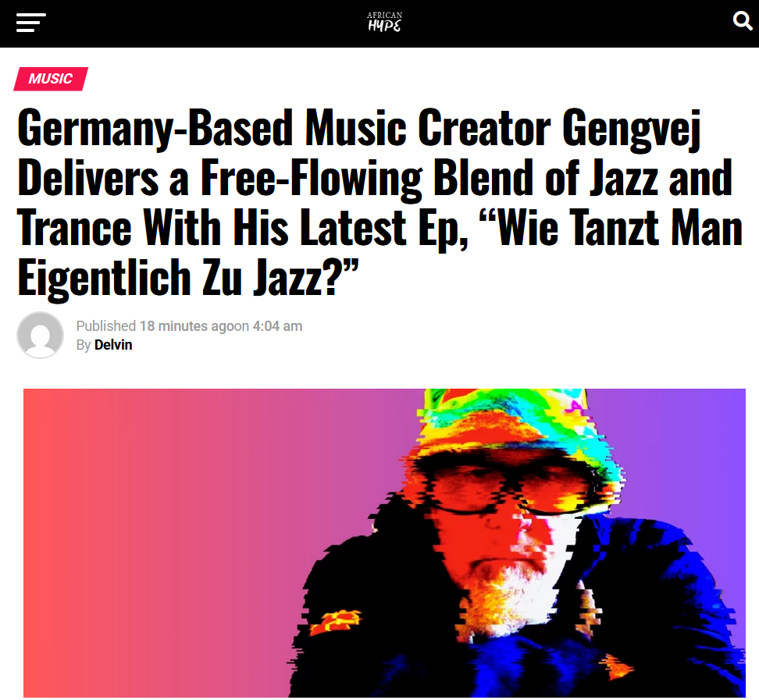Open the hamburger navigation menu
The height and width of the screenshot is (700, 759).
click(x=30, y=23)
